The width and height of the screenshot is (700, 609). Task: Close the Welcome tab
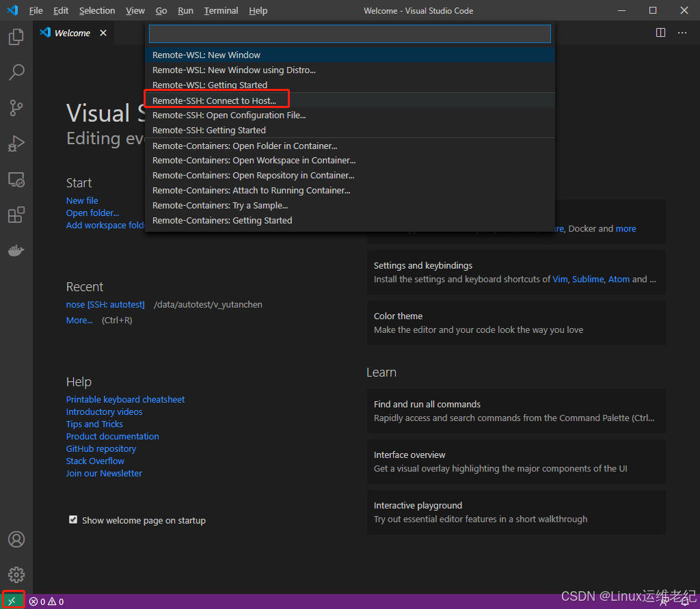pos(103,33)
